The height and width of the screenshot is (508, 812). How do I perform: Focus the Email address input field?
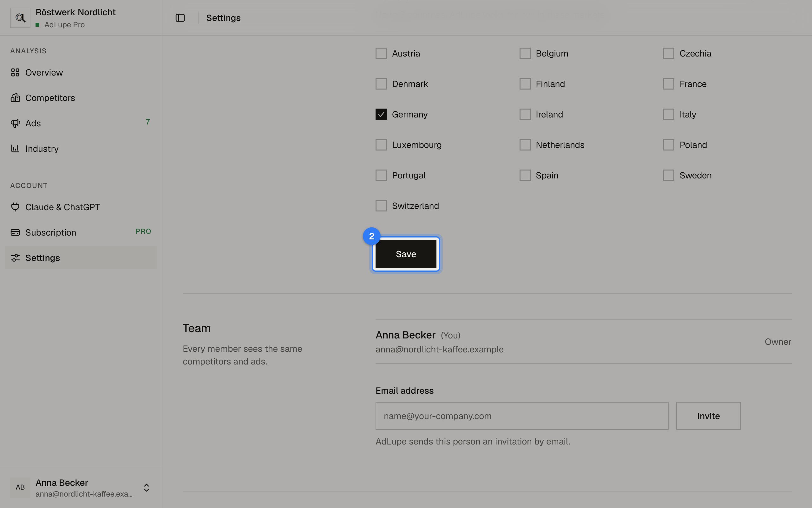[522, 416]
